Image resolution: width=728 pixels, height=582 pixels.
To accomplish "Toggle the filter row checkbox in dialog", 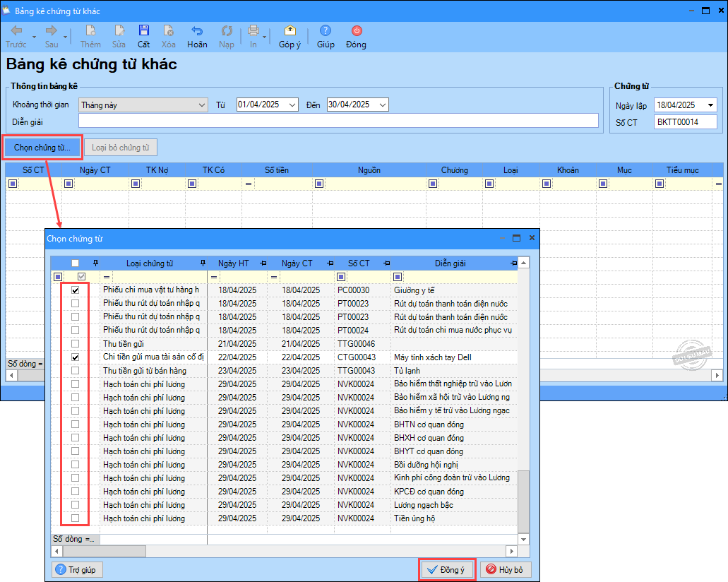I will (x=82, y=277).
